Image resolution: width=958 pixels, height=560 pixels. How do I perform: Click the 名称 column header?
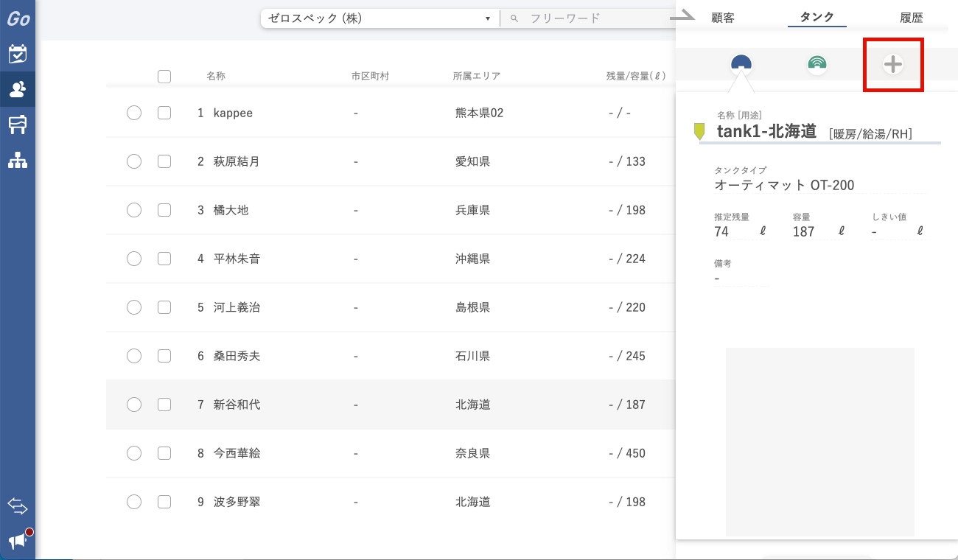(x=216, y=76)
